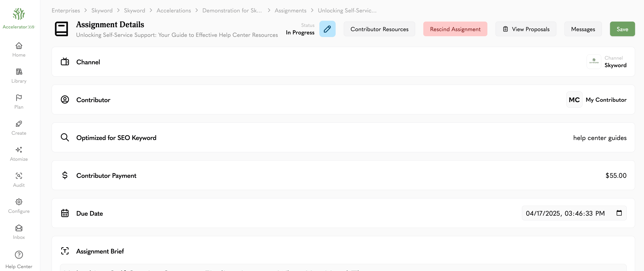Go to Demonstration for Sk... breadcrumb
644x271 pixels.
[x=232, y=11]
